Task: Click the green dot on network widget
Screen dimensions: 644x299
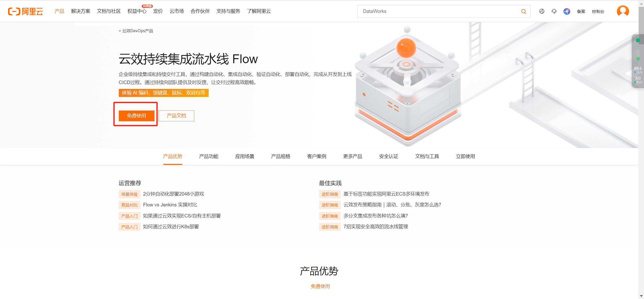Action: [x=638, y=40]
